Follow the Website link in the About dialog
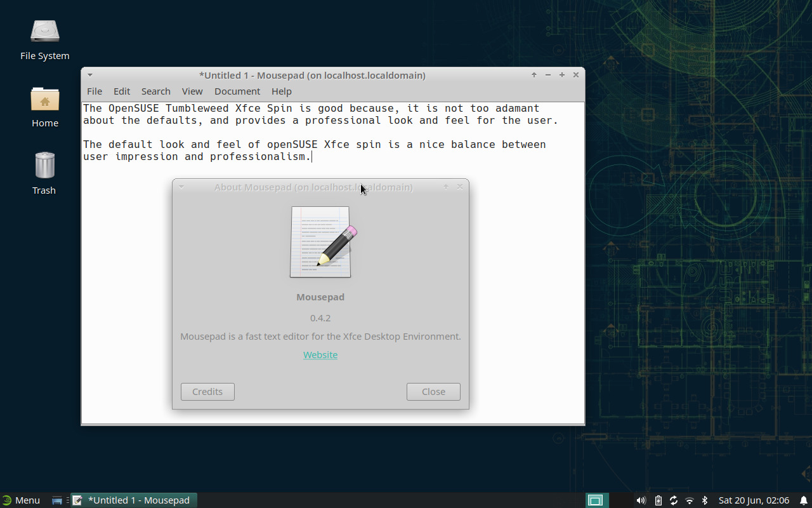Screen dimensions: 812x508 pos(320,354)
